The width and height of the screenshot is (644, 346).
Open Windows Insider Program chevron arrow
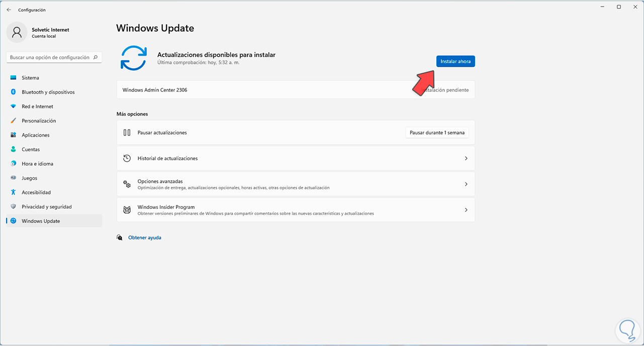click(x=466, y=210)
